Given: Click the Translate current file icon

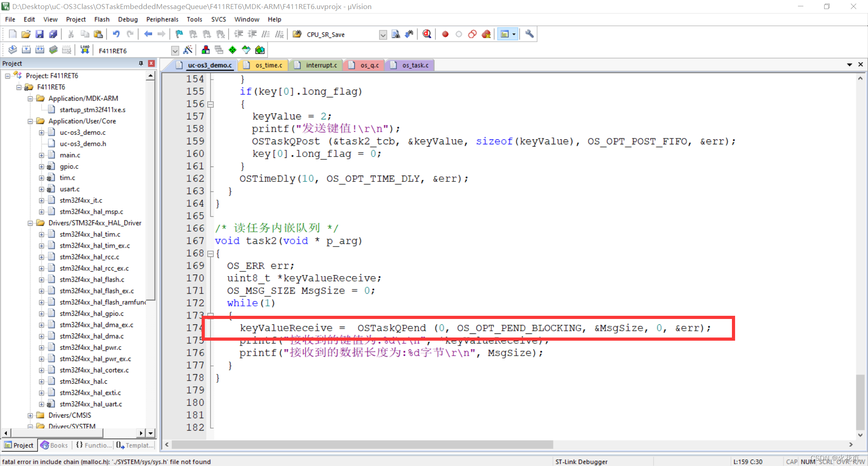Looking at the screenshot, I should (x=13, y=50).
